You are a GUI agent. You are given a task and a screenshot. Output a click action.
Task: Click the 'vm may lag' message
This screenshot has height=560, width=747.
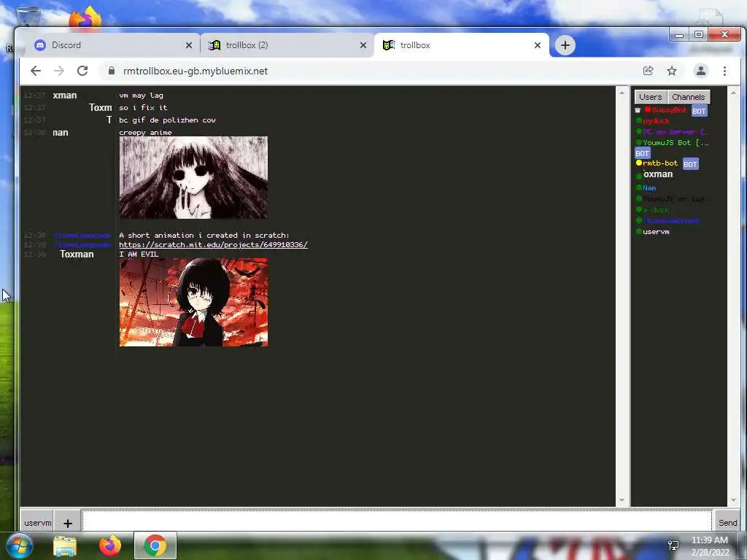click(141, 96)
